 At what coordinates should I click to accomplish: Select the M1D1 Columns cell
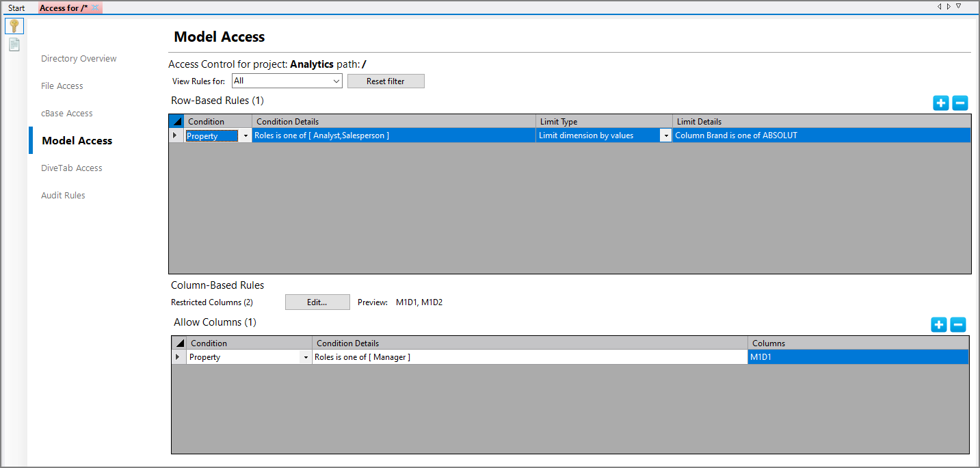tap(858, 357)
